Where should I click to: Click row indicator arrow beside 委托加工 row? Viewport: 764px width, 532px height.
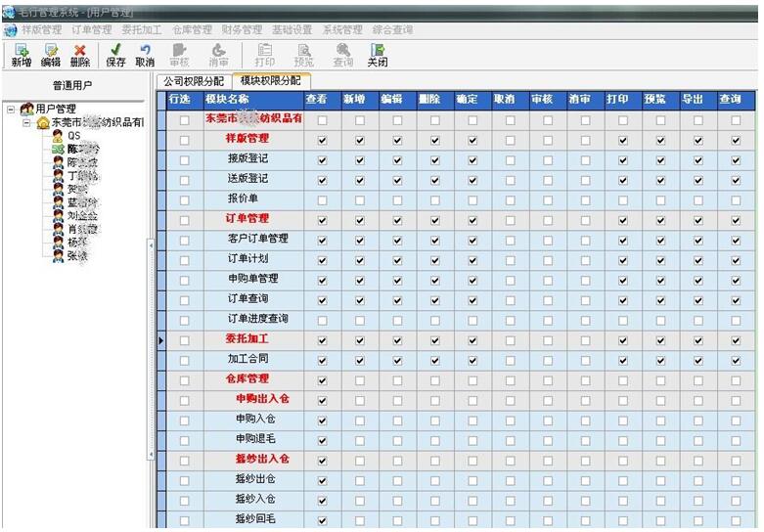click(161, 340)
